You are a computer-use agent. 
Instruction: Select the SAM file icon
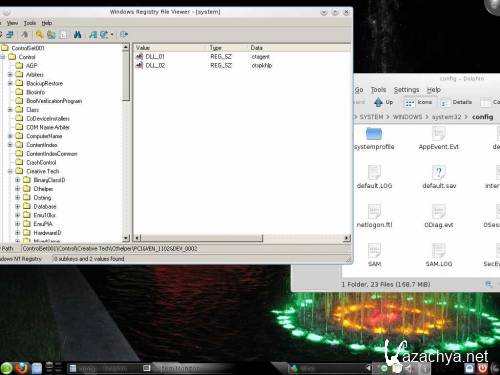pos(374,251)
